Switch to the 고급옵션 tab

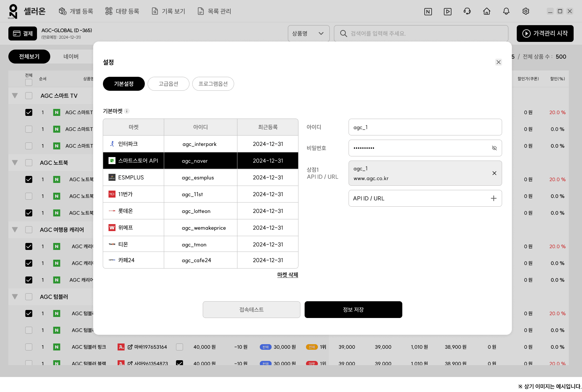click(x=168, y=84)
